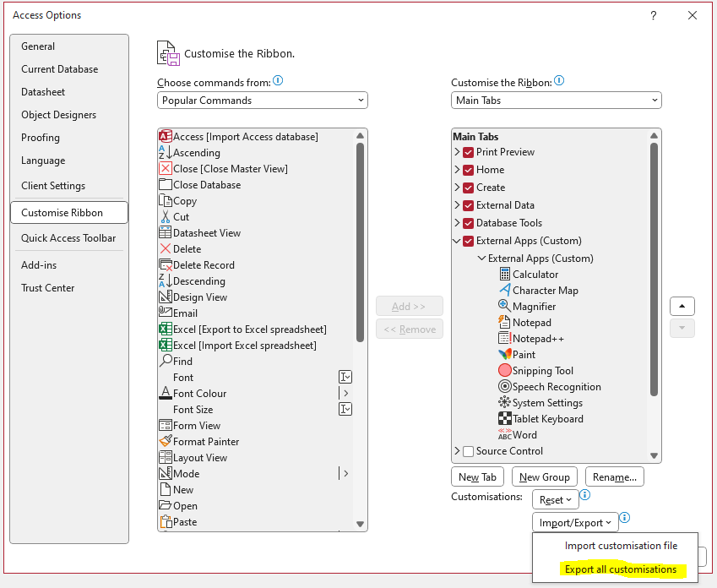The image size is (717, 588).
Task: Click down arrow of commands list scrollbar
Action: click(x=361, y=524)
